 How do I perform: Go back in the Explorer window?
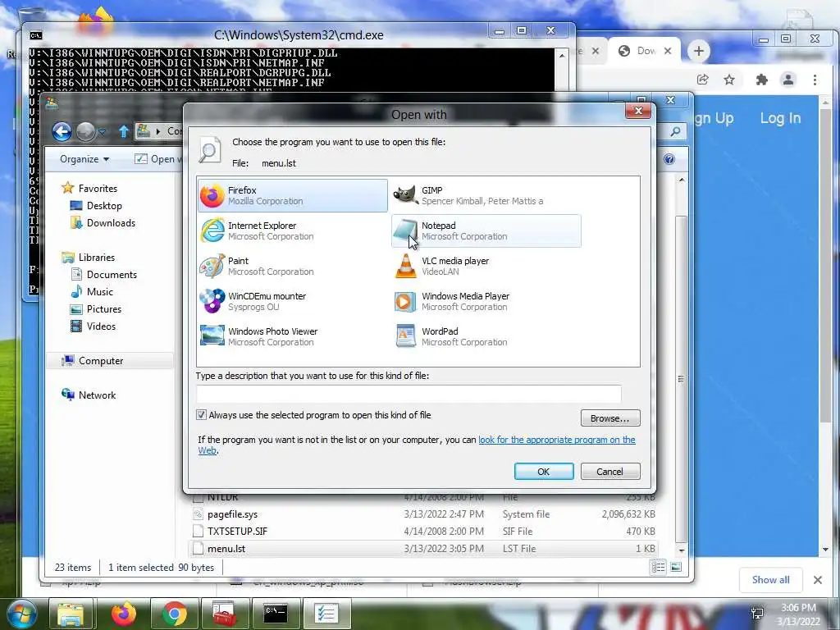62,131
